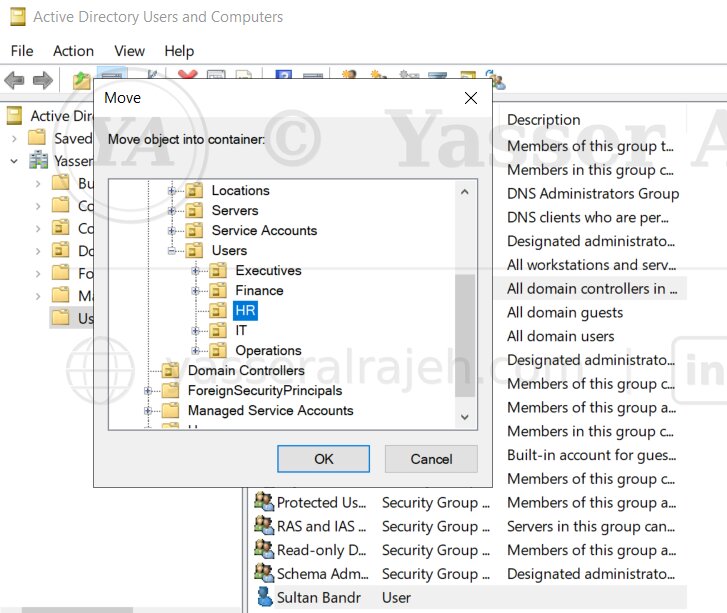Click the Active Directory app icon in title bar

tap(18, 17)
